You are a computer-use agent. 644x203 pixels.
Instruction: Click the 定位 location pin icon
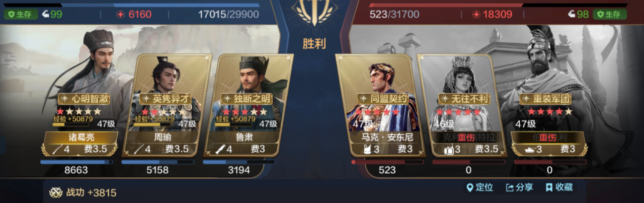click(470, 188)
